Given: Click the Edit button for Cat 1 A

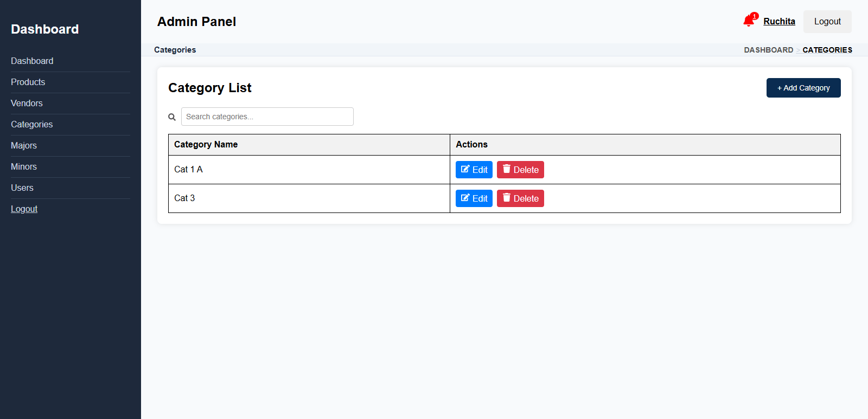Looking at the screenshot, I should pos(474,170).
